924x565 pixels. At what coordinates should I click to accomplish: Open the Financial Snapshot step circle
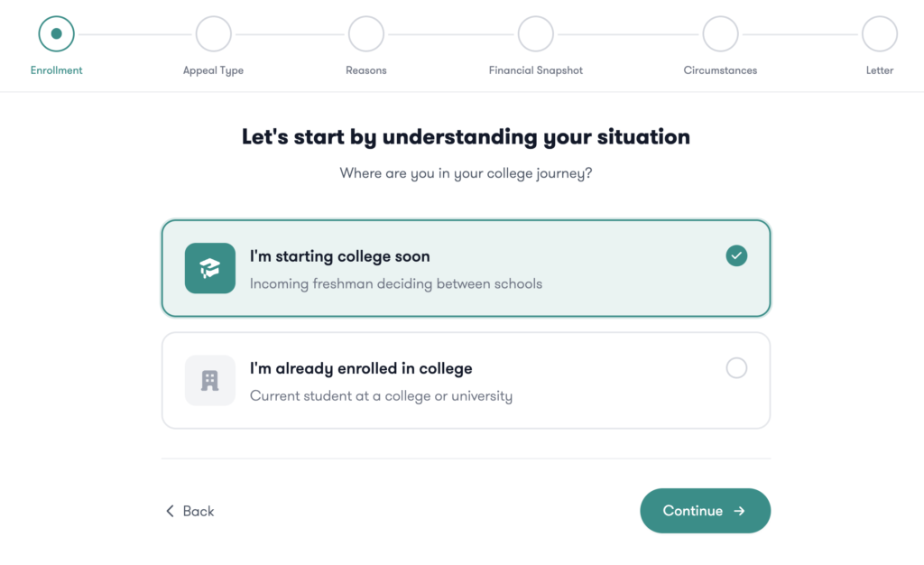pos(536,34)
